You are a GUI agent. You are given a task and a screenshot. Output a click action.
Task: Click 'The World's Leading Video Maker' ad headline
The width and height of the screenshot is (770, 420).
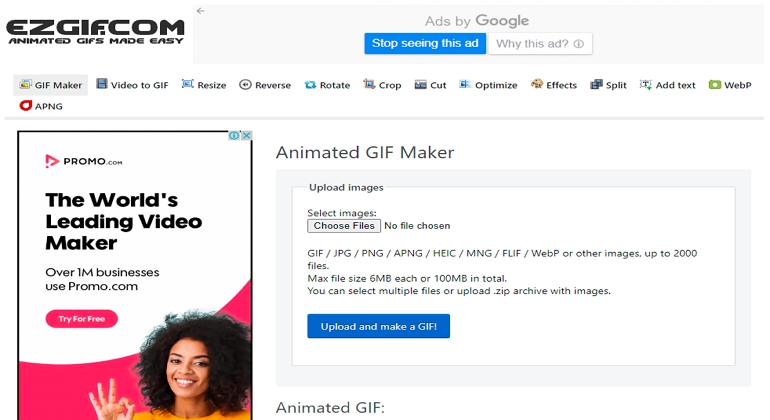tap(124, 221)
